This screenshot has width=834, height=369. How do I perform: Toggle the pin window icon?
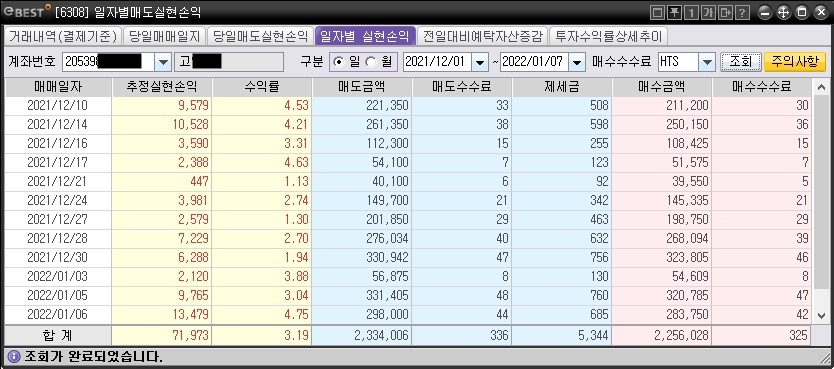tap(674, 13)
